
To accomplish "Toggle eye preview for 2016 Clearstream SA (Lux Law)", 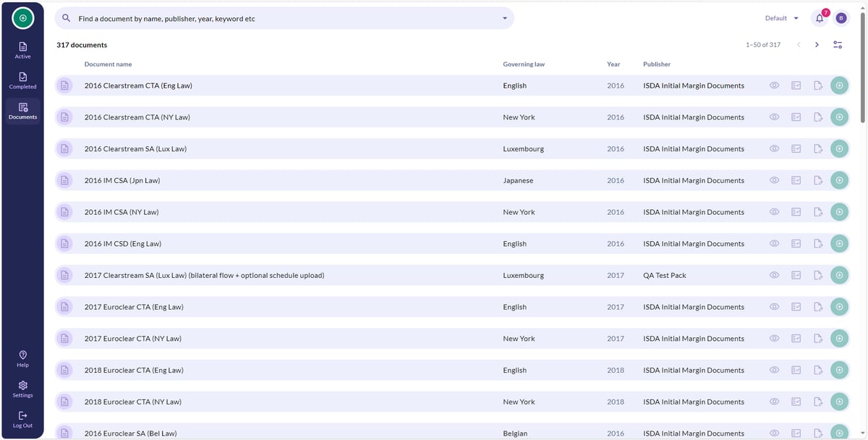I will click(774, 148).
